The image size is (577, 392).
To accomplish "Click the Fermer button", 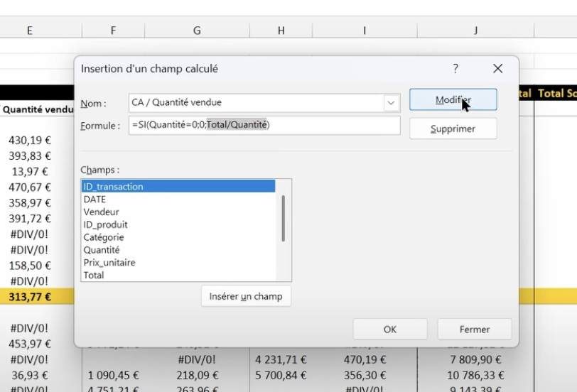I will [x=475, y=329].
